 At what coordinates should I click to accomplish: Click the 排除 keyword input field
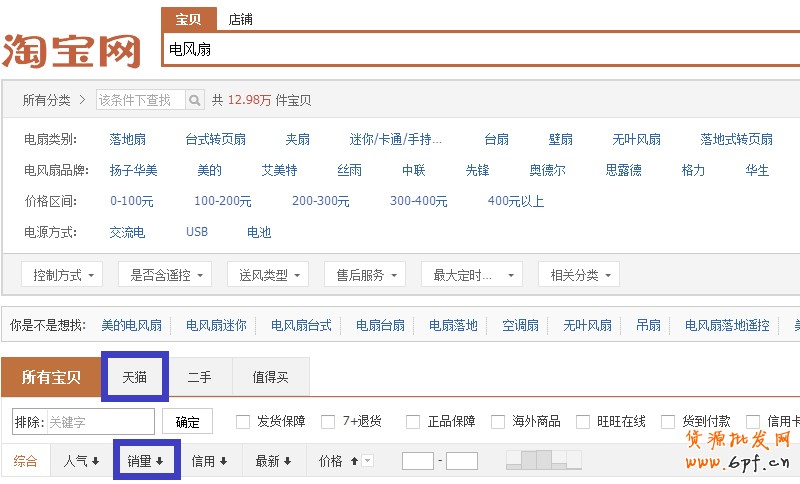click(x=98, y=422)
